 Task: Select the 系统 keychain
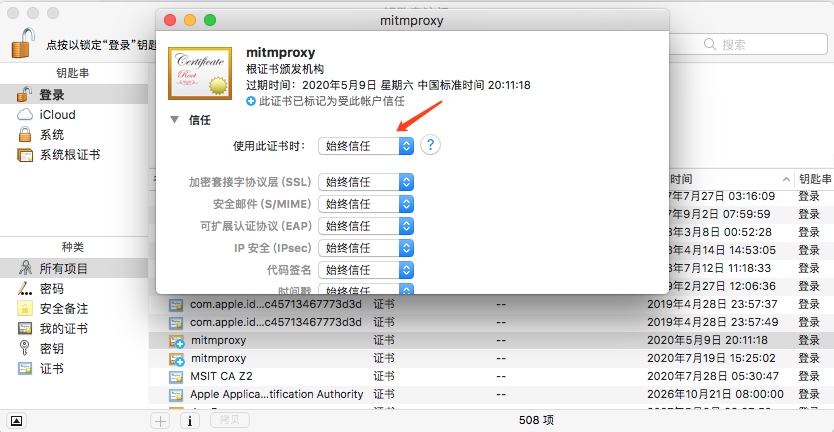74,135
